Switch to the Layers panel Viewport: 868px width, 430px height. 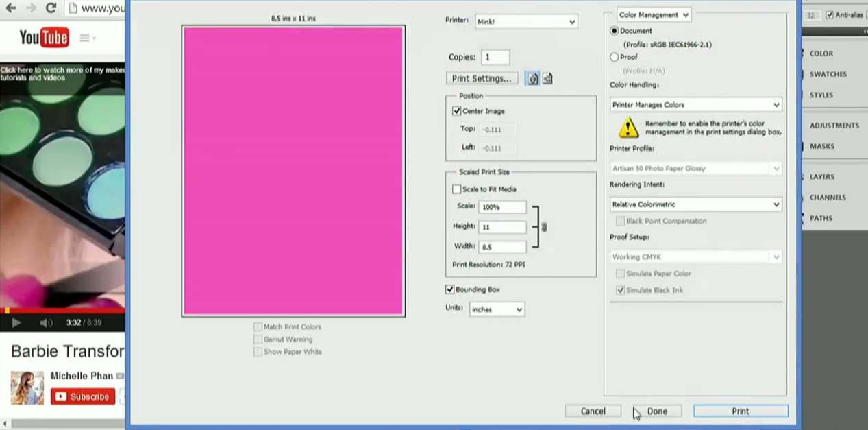821,177
